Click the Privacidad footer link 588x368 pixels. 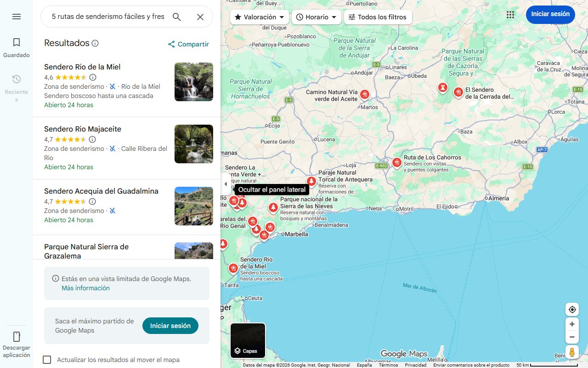[415, 364]
